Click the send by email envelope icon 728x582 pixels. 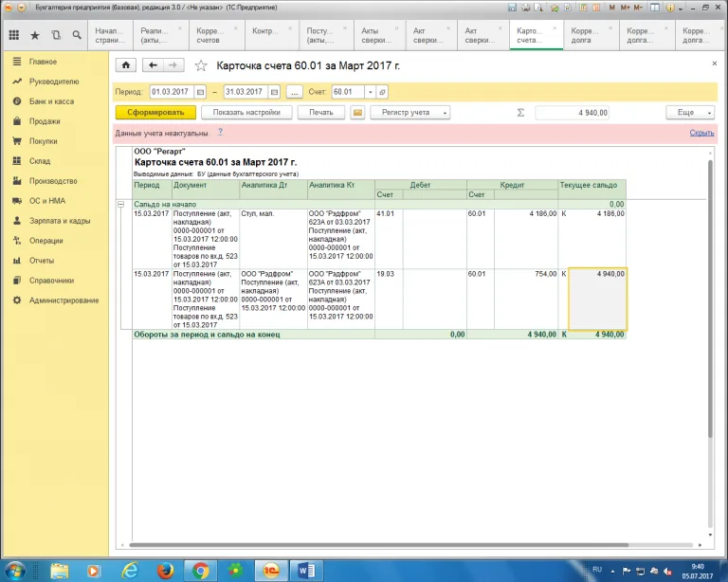coord(358,112)
